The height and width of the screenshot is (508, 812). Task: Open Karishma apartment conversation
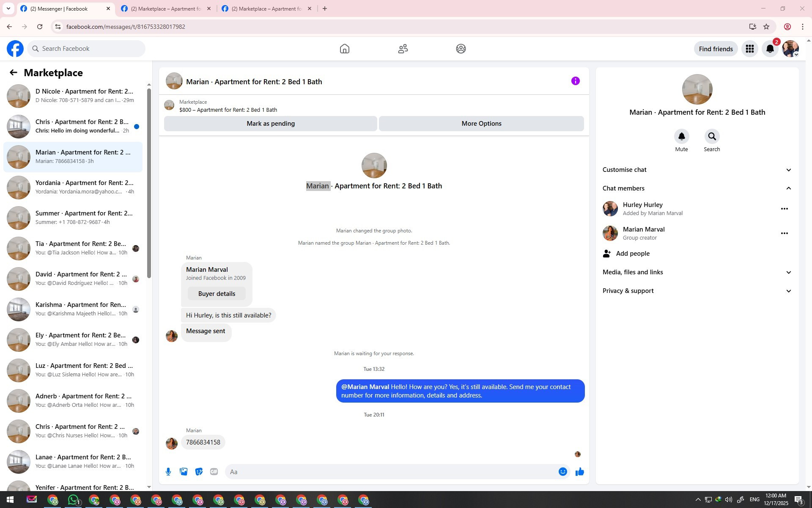click(x=73, y=309)
